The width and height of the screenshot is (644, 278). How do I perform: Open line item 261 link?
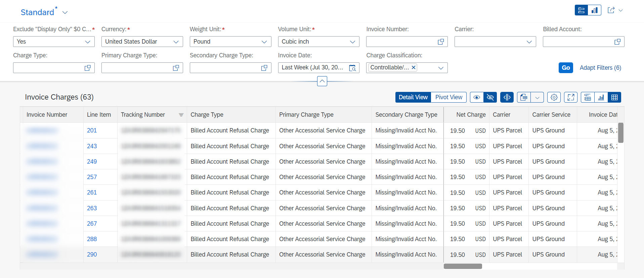(92, 192)
